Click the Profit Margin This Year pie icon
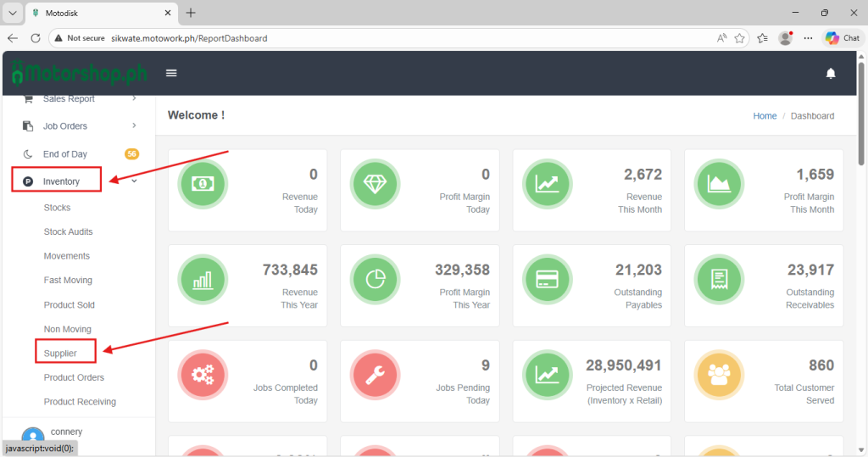Screen dimensions: 868x457 375,280
